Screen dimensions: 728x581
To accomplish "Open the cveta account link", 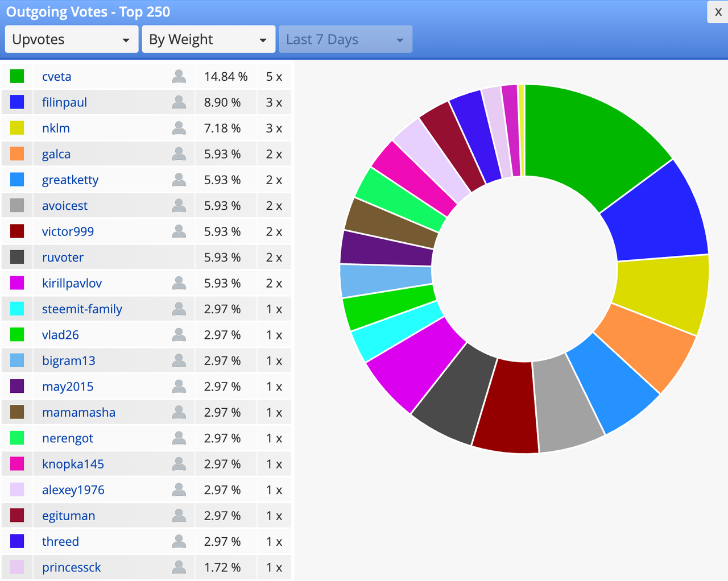I will (x=57, y=77).
